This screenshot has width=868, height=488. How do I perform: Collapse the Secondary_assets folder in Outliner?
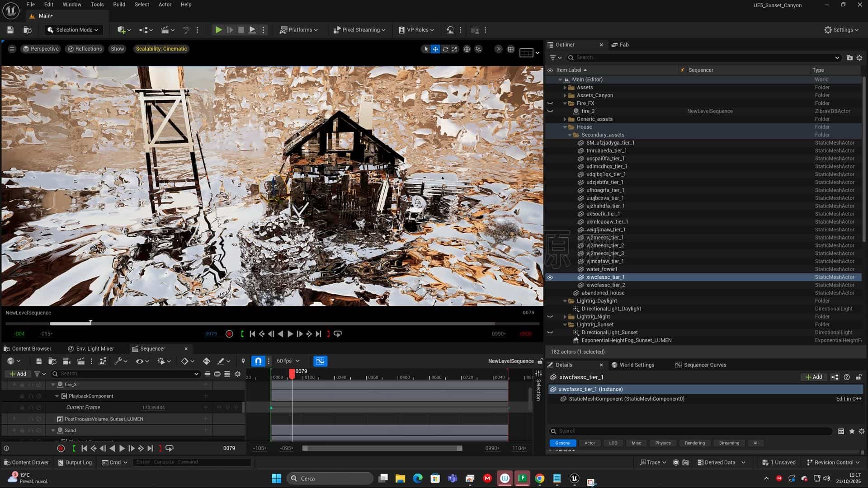(x=570, y=135)
